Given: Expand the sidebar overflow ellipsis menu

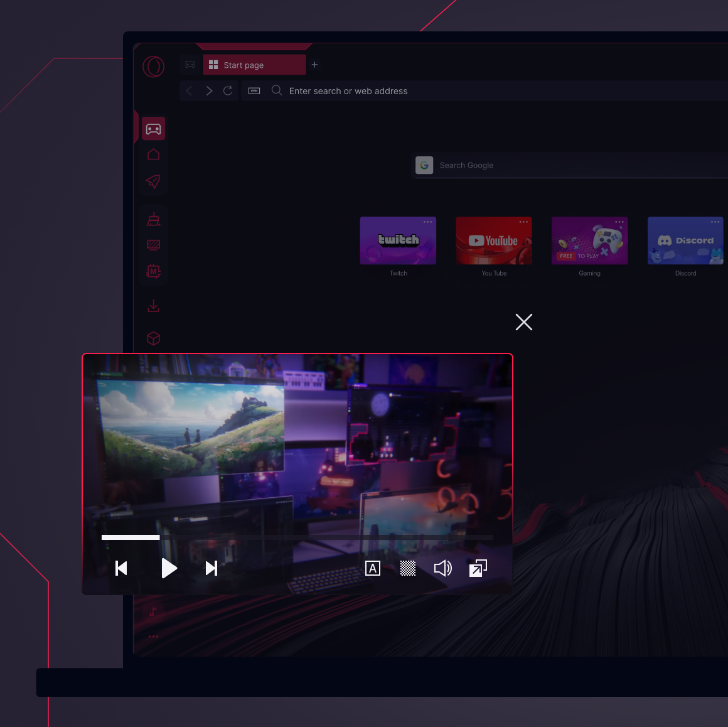Looking at the screenshot, I should tap(153, 636).
